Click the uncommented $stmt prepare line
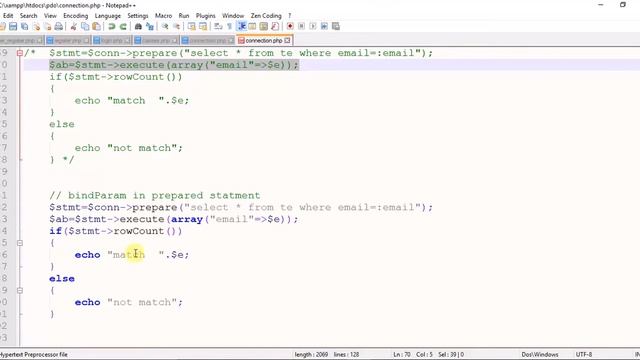The height and width of the screenshot is (360, 640). point(241,207)
